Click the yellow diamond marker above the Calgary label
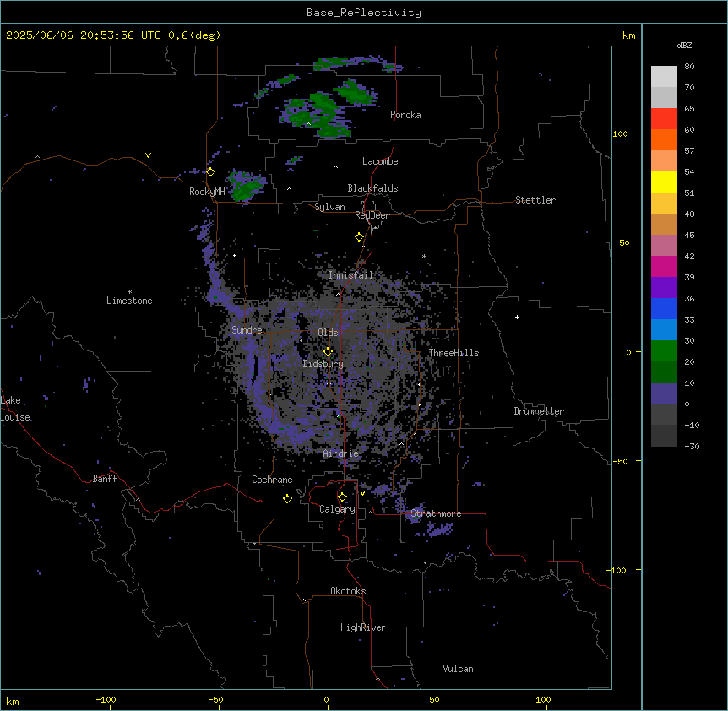The image size is (728, 711). point(342,497)
